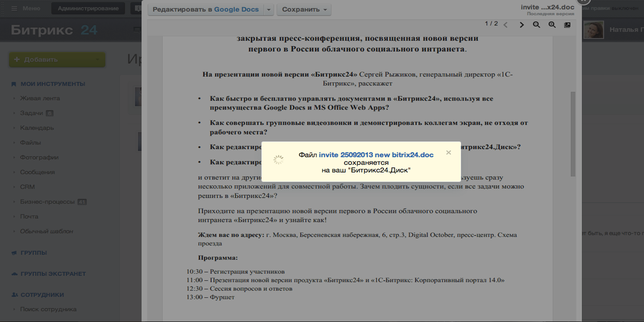This screenshot has width=644, height=322.
Task: Click the 'Администрирование' button
Action: 88,8
